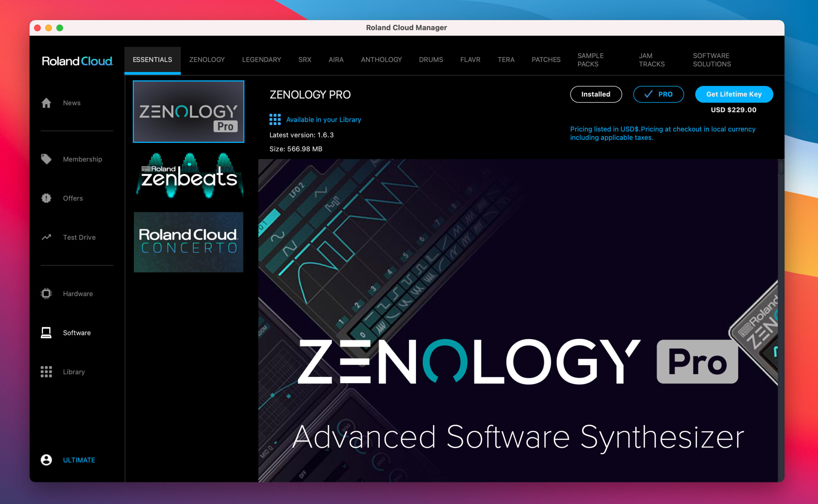818x504 pixels.
Task: Click the pricing in USD notice text
Action: point(663,133)
